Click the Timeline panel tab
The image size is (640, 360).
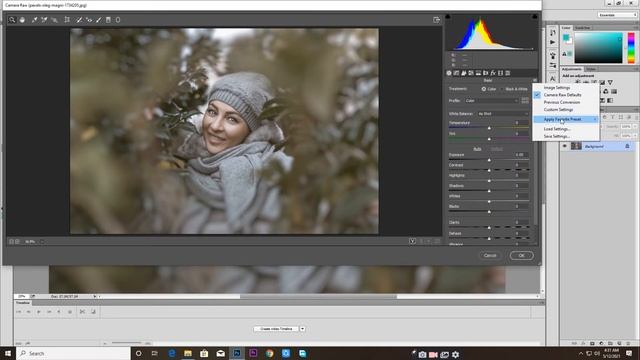[x=23, y=303]
